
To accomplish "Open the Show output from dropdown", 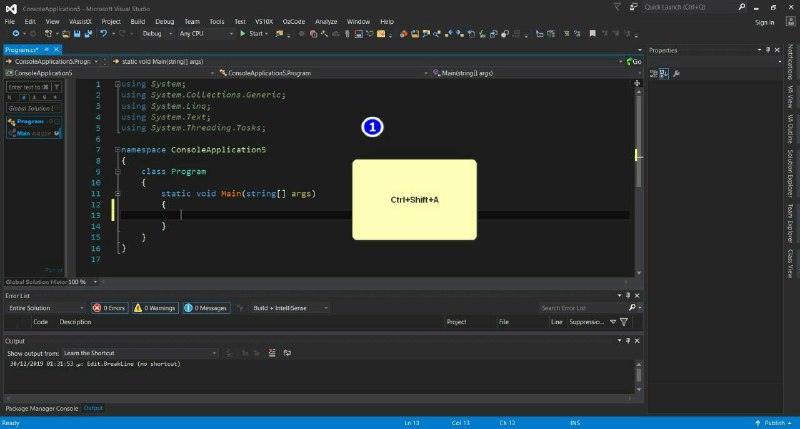I will pyautogui.click(x=140, y=353).
